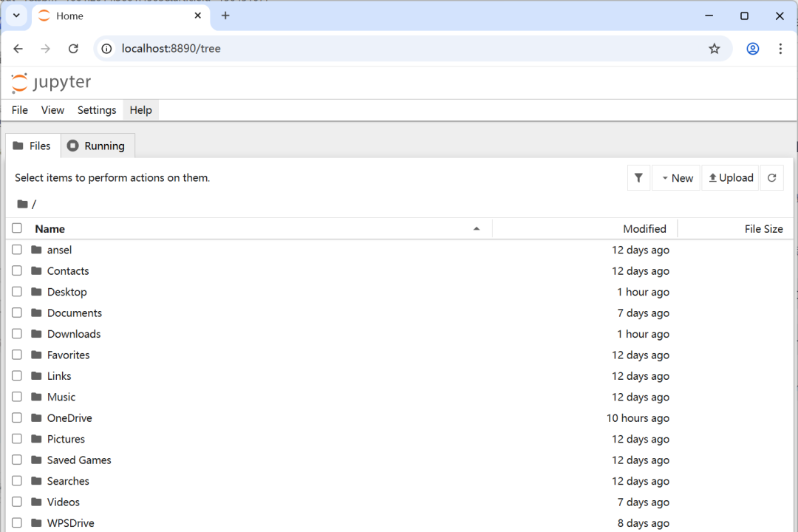
Task: Click the WPSDrive folder icon
Action: (x=36, y=522)
